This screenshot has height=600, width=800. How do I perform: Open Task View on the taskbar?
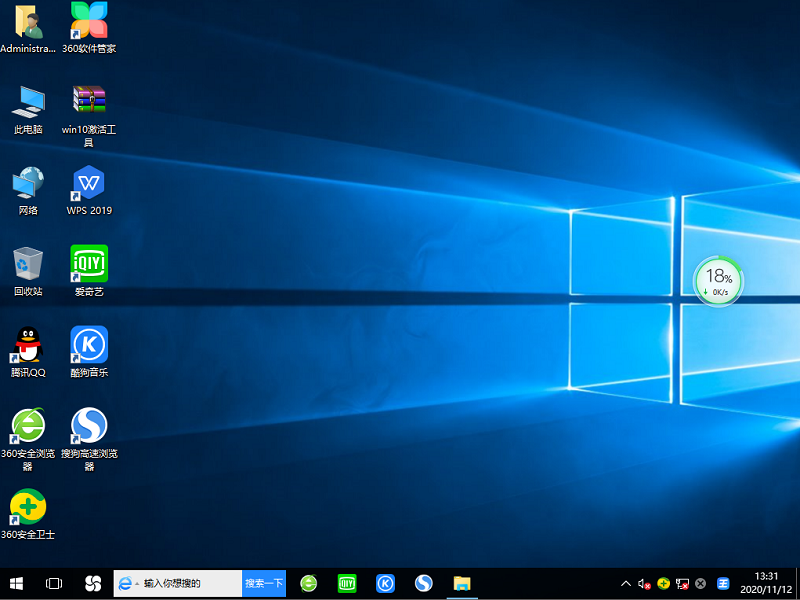click(x=52, y=583)
